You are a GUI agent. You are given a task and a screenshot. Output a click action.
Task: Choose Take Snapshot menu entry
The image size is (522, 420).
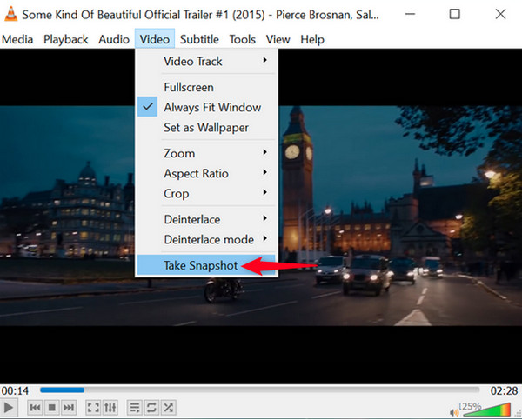206,265
